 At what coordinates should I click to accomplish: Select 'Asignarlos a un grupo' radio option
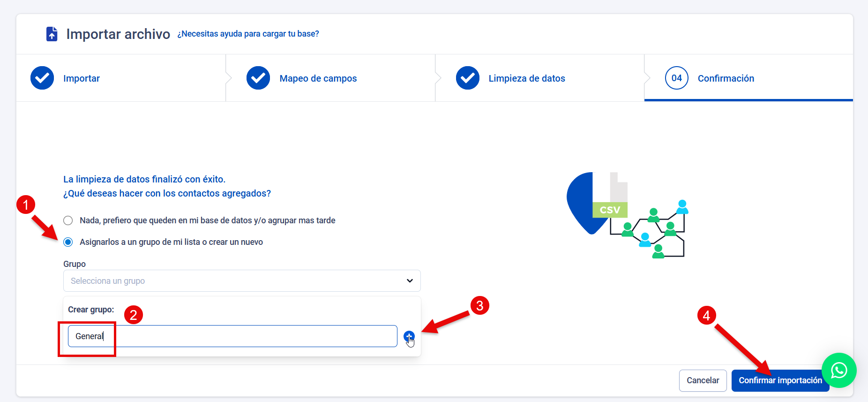pos(68,242)
